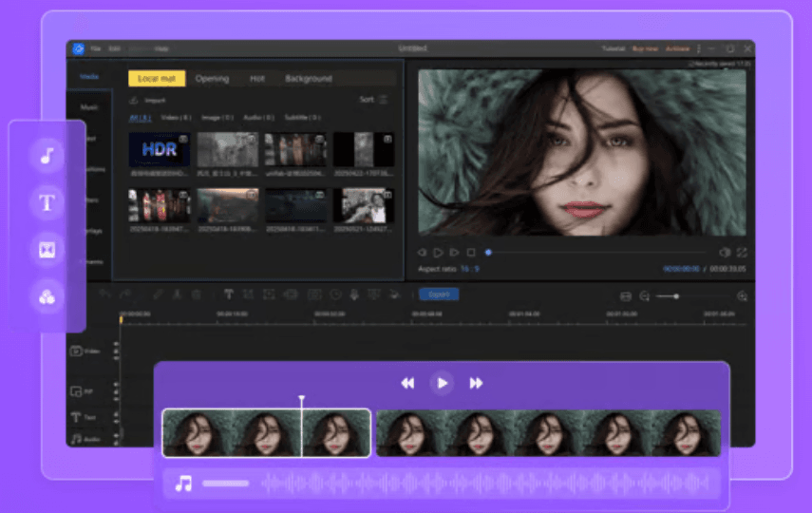This screenshot has width=812, height=513.
Task: Click the blue Export button
Action: coord(439,294)
